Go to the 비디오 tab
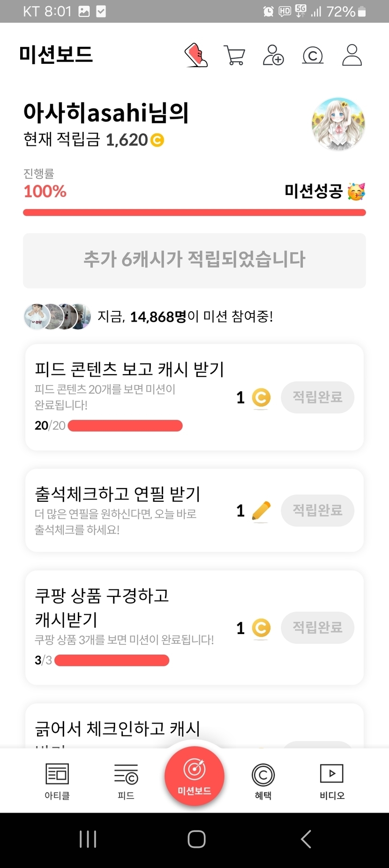Viewport: 389px width, 868px height. coord(332,781)
